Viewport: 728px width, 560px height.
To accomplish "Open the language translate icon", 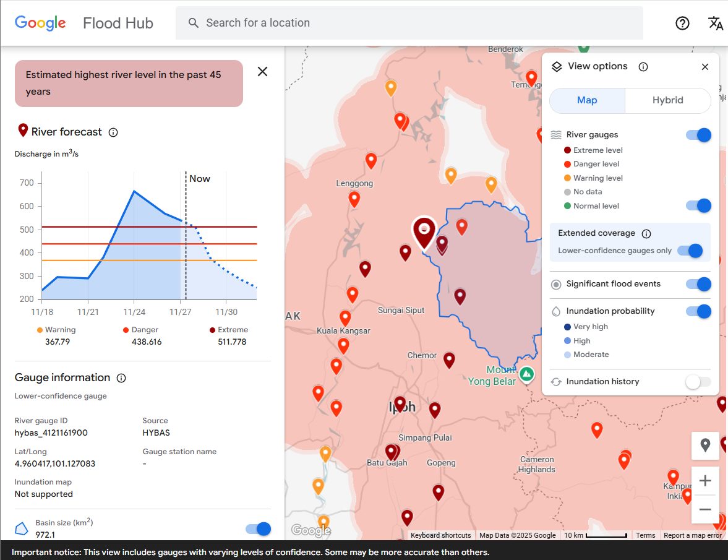I will (x=715, y=24).
